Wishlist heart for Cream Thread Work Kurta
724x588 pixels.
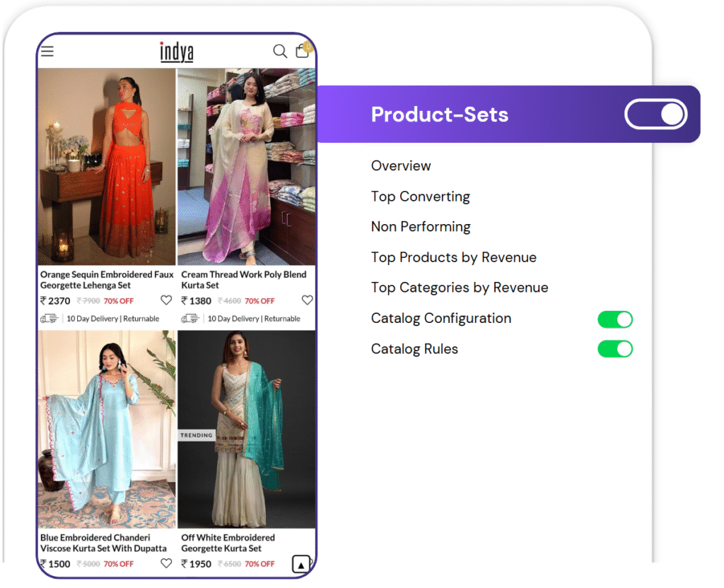(307, 300)
